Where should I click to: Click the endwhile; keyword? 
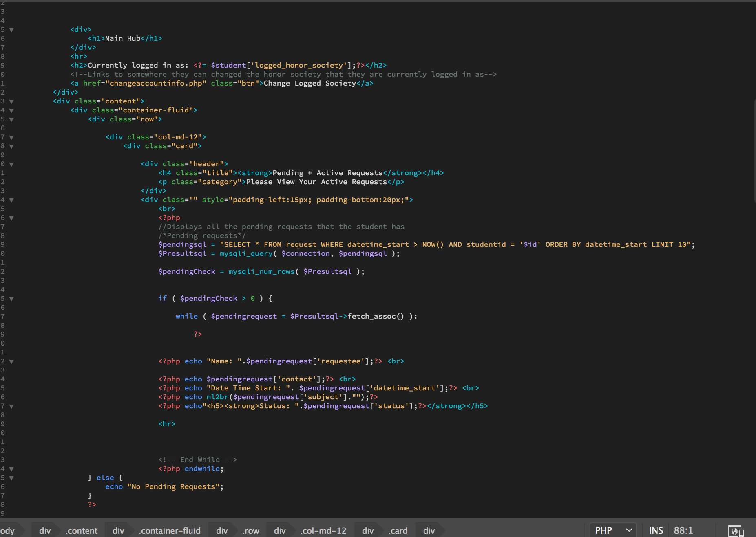204,469
